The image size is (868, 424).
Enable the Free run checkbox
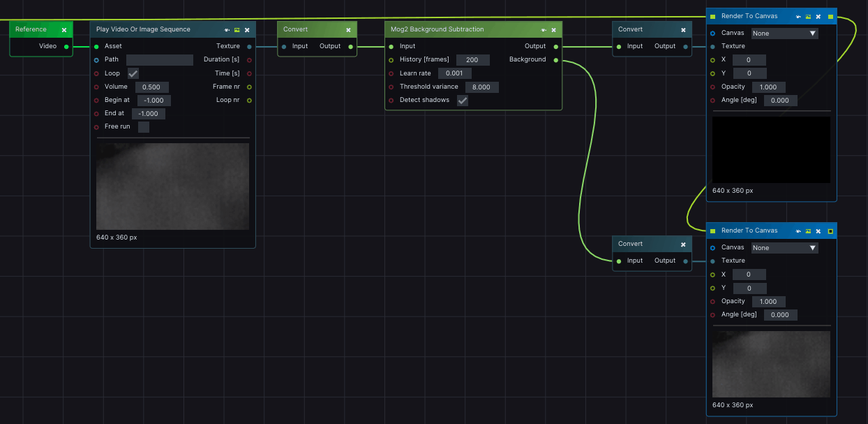[x=144, y=127]
